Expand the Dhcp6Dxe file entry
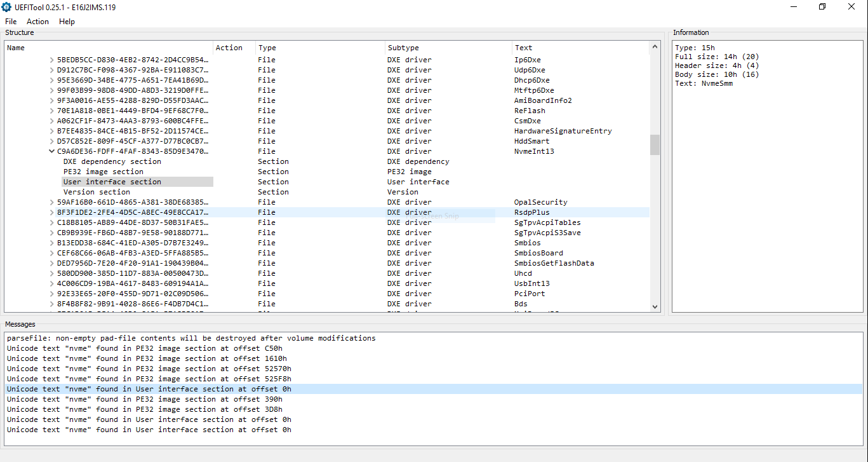This screenshot has height=462, width=868. pos(52,80)
